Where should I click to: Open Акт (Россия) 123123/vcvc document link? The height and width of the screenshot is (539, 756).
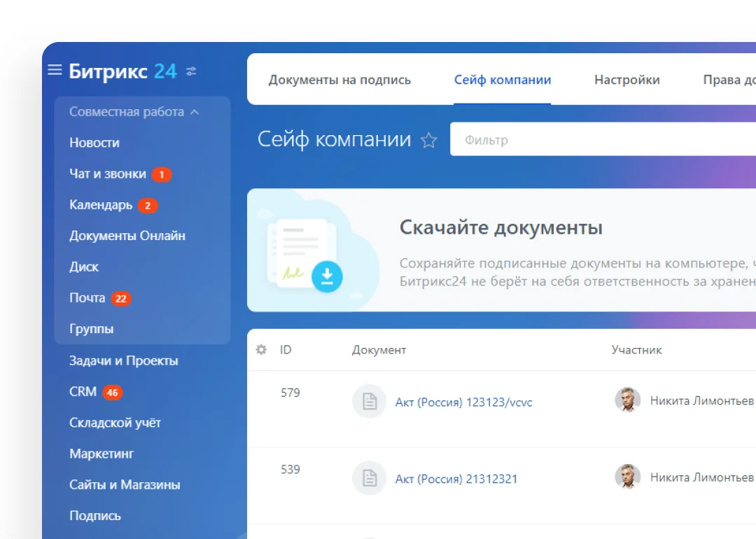click(x=464, y=402)
